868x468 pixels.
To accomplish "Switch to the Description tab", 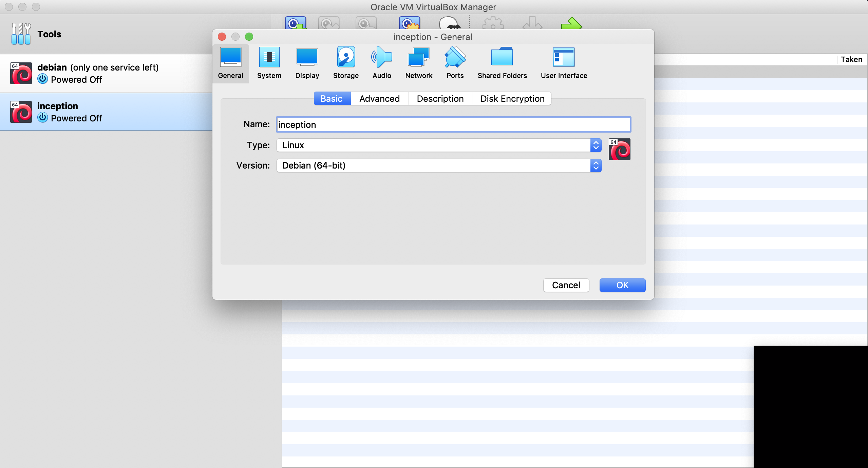I will [x=440, y=99].
